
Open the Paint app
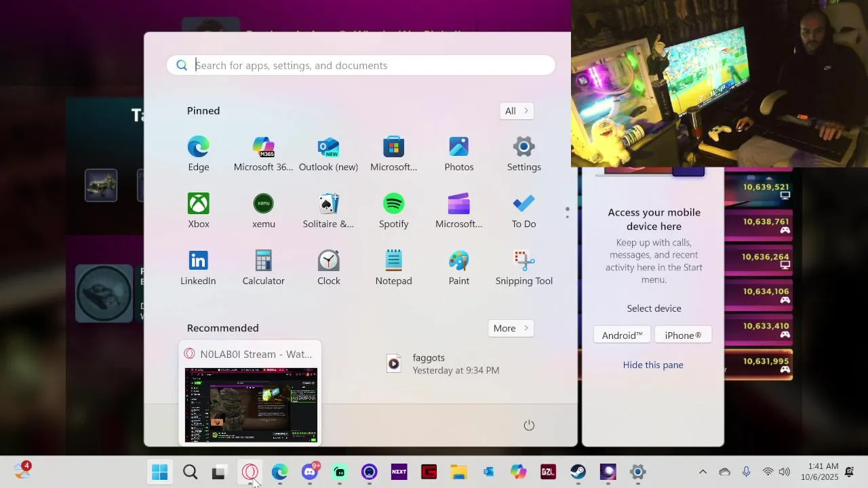459,268
